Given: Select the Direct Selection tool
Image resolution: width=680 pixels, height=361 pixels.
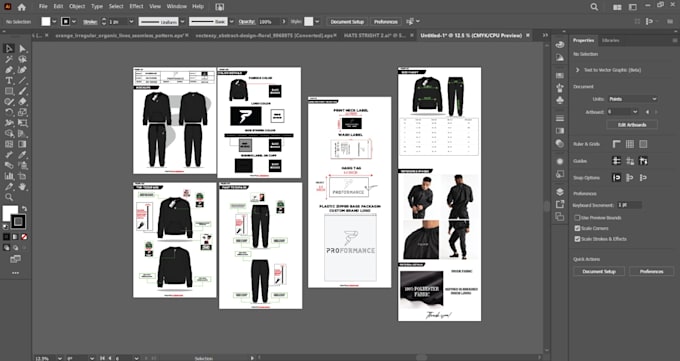Looking at the screenshot, I should point(23,49).
